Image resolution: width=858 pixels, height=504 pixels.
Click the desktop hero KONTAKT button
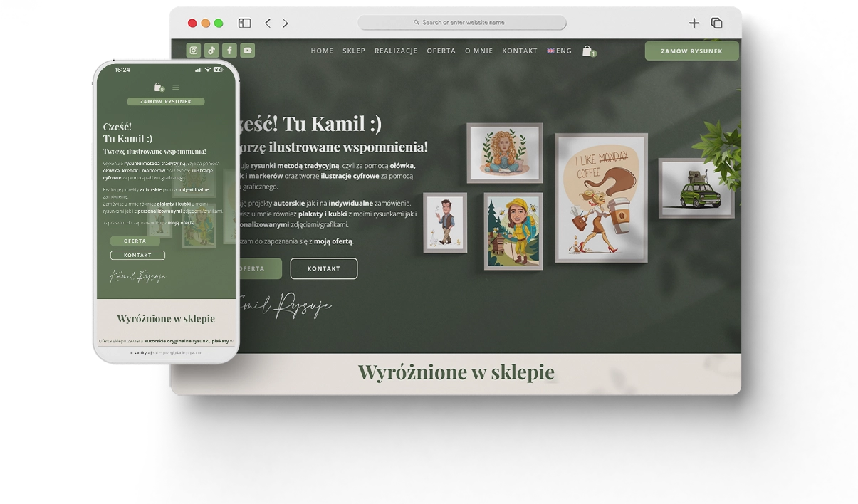click(x=324, y=268)
